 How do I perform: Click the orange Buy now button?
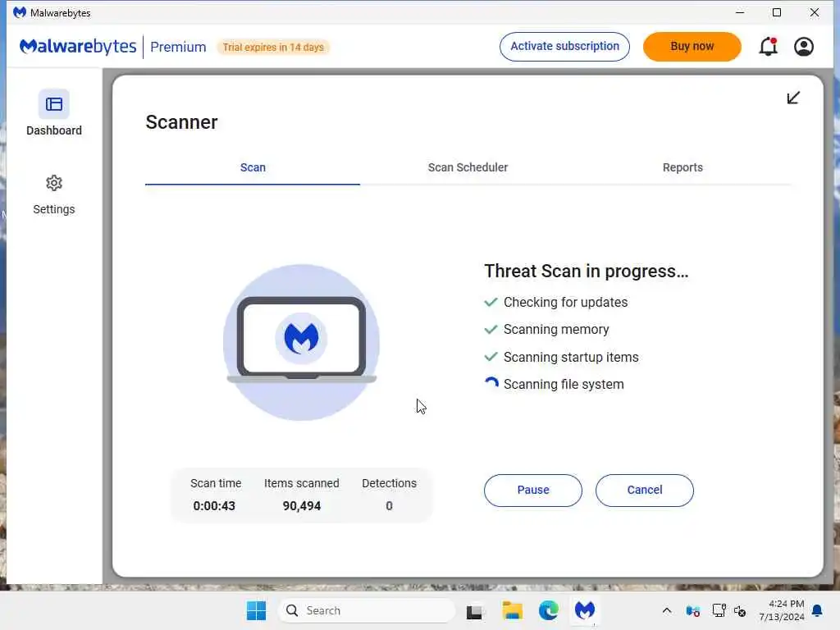[692, 47]
